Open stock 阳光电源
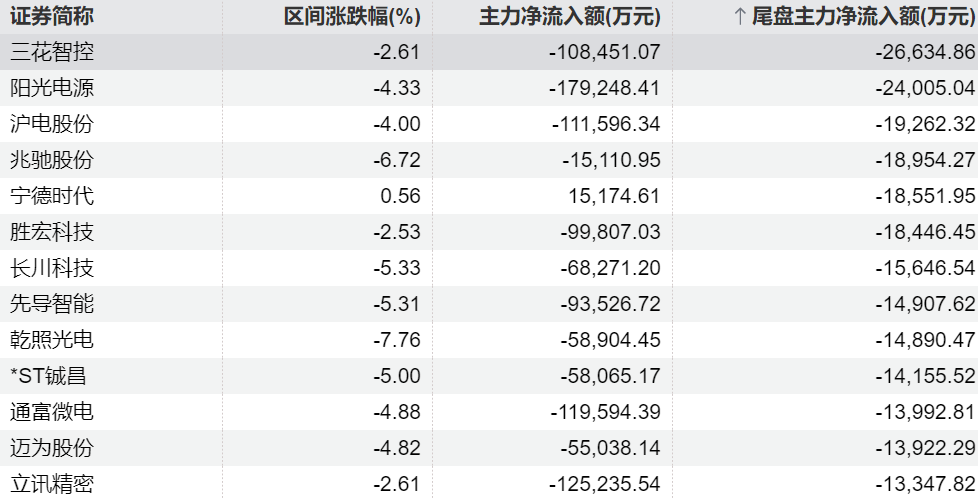978x498 pixels. pyautogui.click(x=52, y=88)
